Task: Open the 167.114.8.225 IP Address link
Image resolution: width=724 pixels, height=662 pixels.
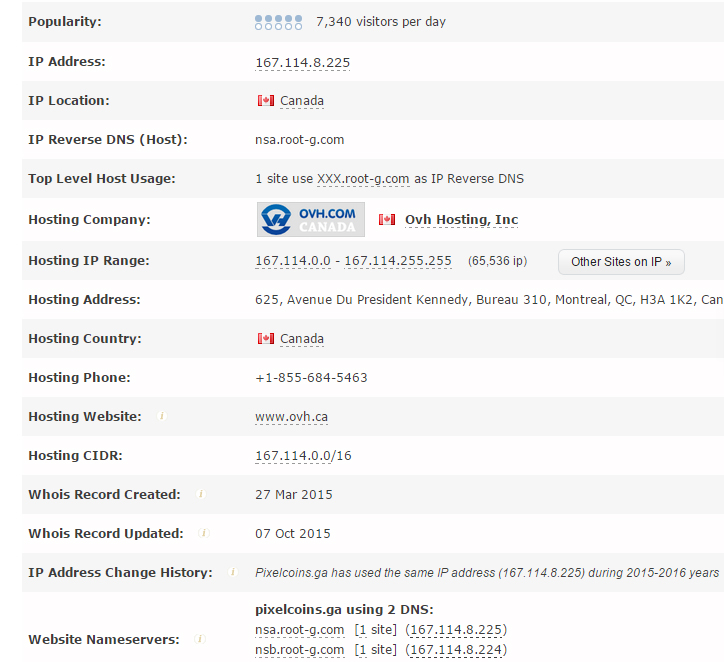Action: pos(302,62)
